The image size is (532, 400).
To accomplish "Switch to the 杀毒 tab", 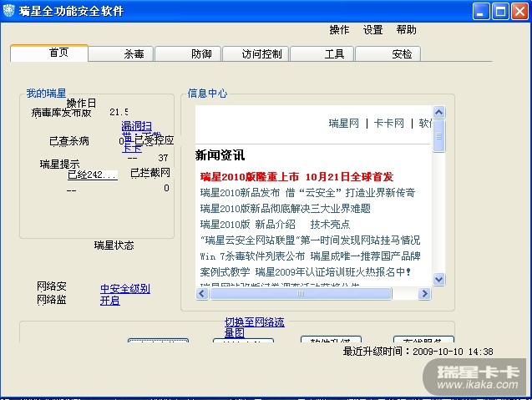I will 121,54.
